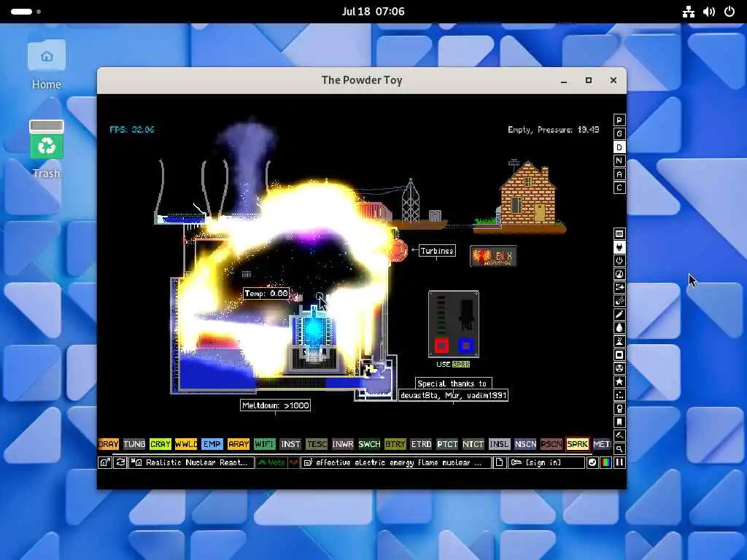Click the blue reactor control button
Image resolution: width=747 pixels, height=560 pixels.
[x=466, y=346]
